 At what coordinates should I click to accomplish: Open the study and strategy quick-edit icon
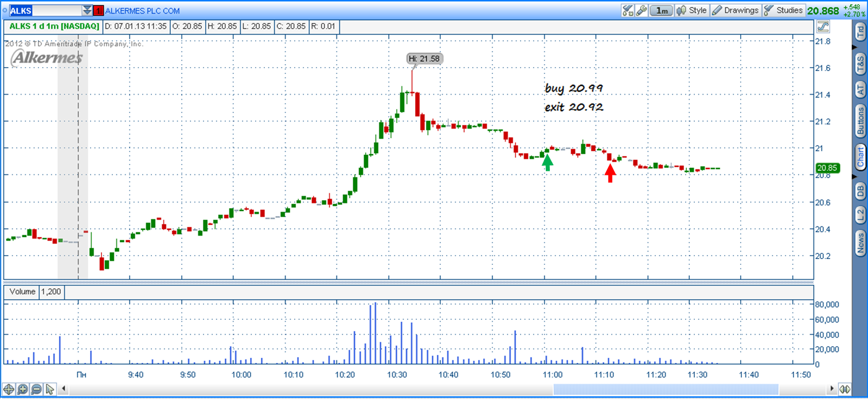(627, 10)
